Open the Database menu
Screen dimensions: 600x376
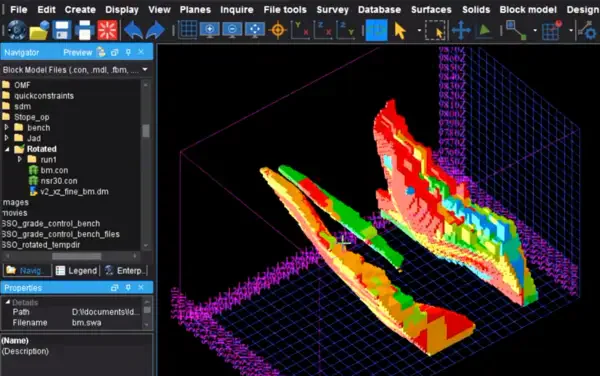[380, 10]
